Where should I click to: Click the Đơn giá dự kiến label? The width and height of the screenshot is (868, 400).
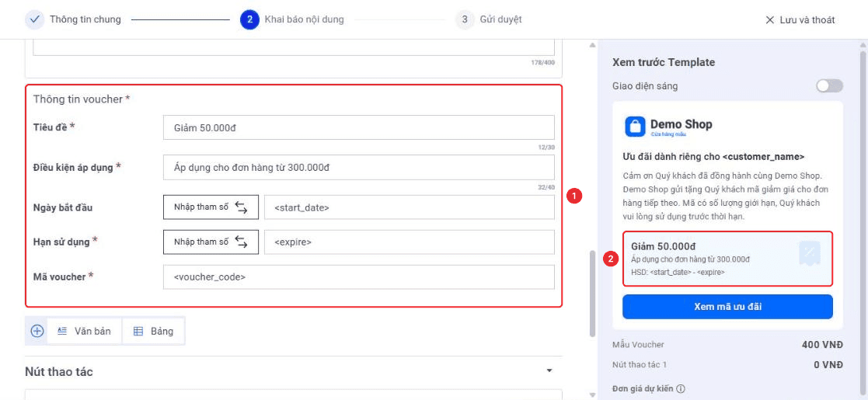click(643, 388)
